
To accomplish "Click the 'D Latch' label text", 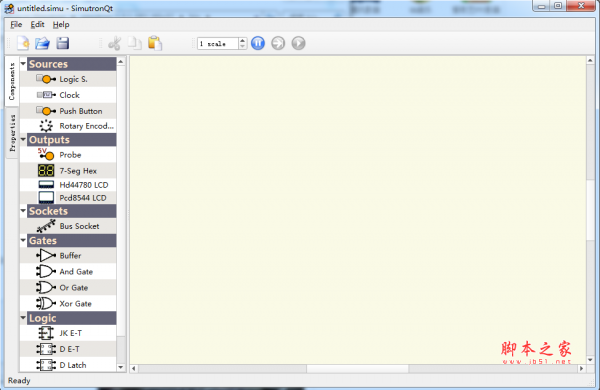I will [73, 365].
